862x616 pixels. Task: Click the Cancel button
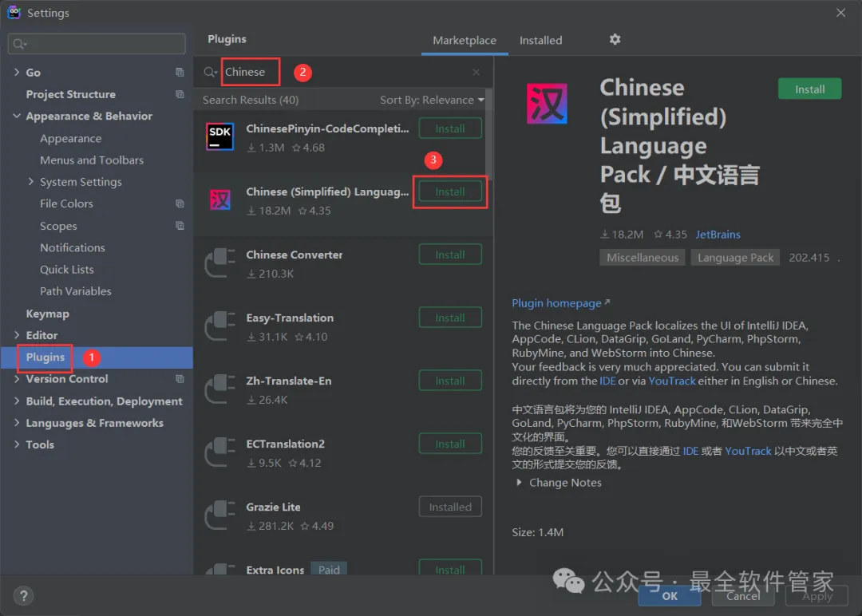point(743,596)
